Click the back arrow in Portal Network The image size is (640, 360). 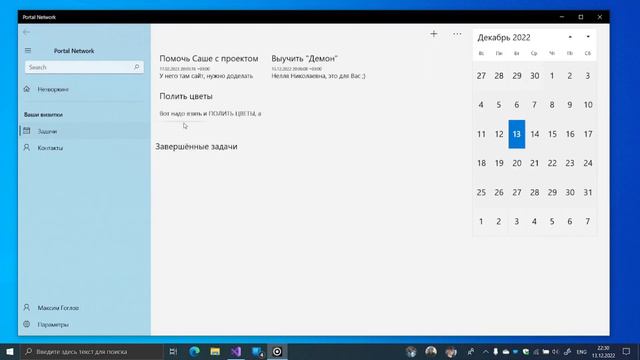click(27, 32)
